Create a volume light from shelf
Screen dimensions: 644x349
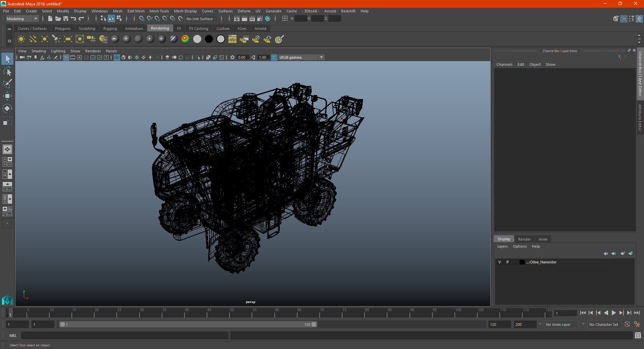80,39
